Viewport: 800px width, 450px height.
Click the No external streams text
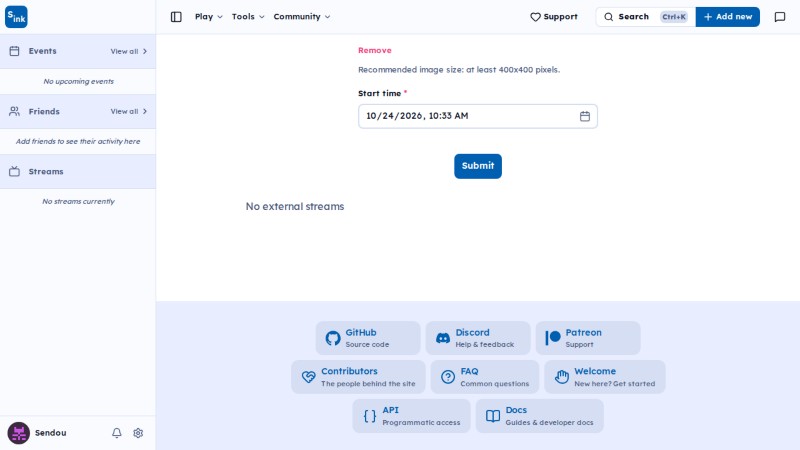(x=295, y=207)
